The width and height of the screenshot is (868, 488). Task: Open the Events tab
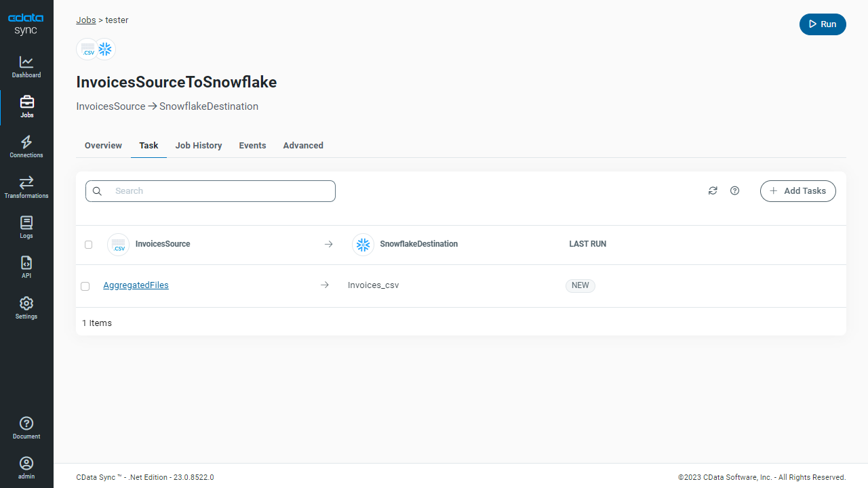click(252, 146)
